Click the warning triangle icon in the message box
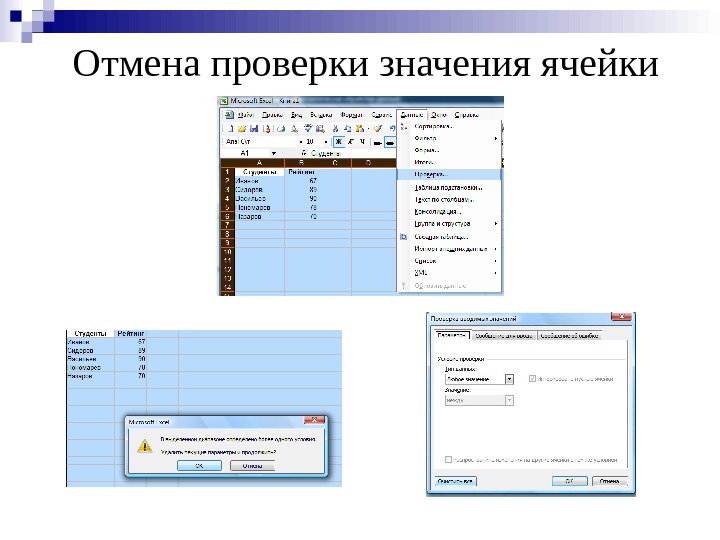Screen dimensions: 720x540 (145, 445)
